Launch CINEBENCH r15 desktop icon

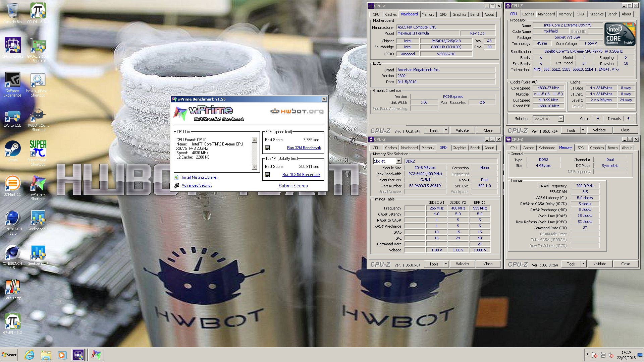(x=12, y=257)
